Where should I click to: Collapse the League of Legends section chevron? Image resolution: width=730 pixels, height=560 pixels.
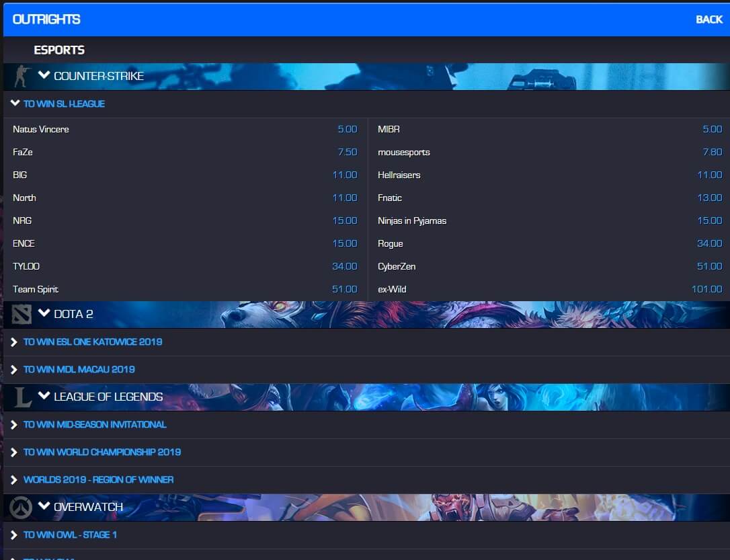click(44, 396)
